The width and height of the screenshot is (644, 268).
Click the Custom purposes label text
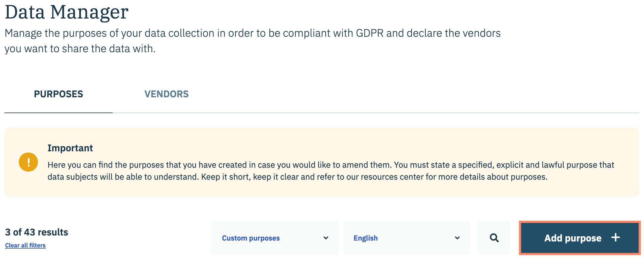251,238
